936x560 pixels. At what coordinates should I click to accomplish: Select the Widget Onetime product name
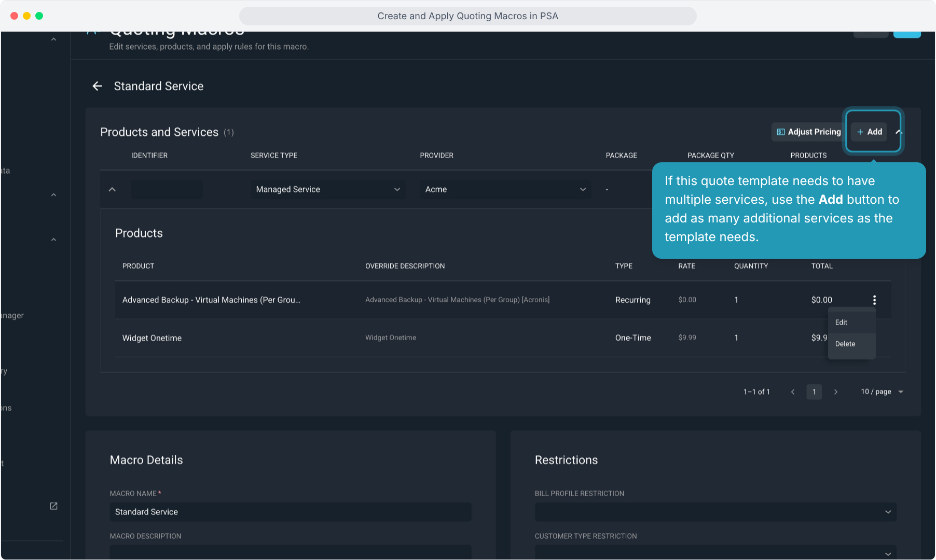pyautogui.click(x=152, y=338)
